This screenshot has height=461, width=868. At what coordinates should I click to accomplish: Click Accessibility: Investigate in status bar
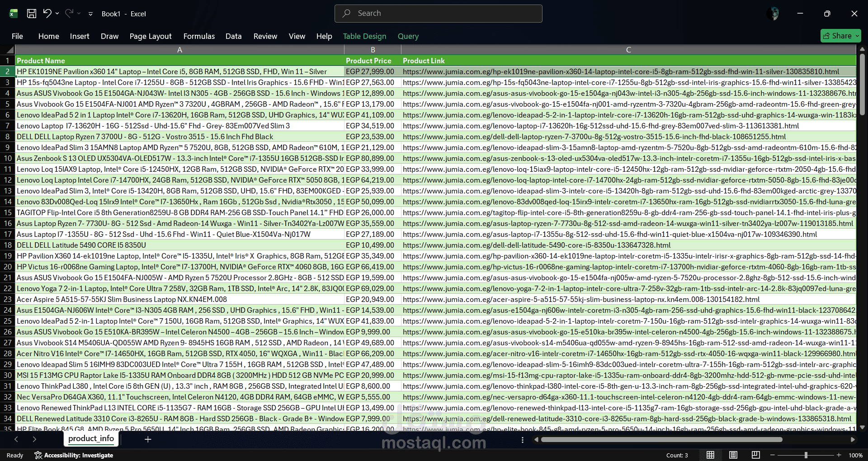[74, 455]
